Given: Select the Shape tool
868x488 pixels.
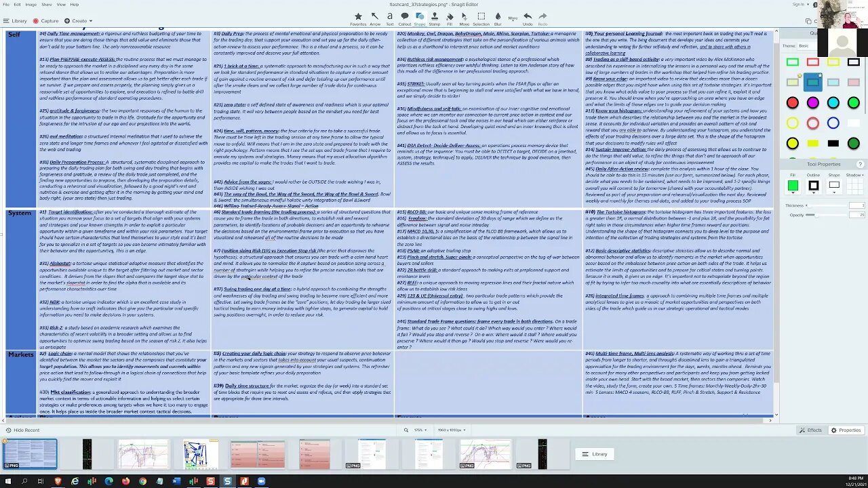Looking at the screenshot, I should (x=420, y=18).
